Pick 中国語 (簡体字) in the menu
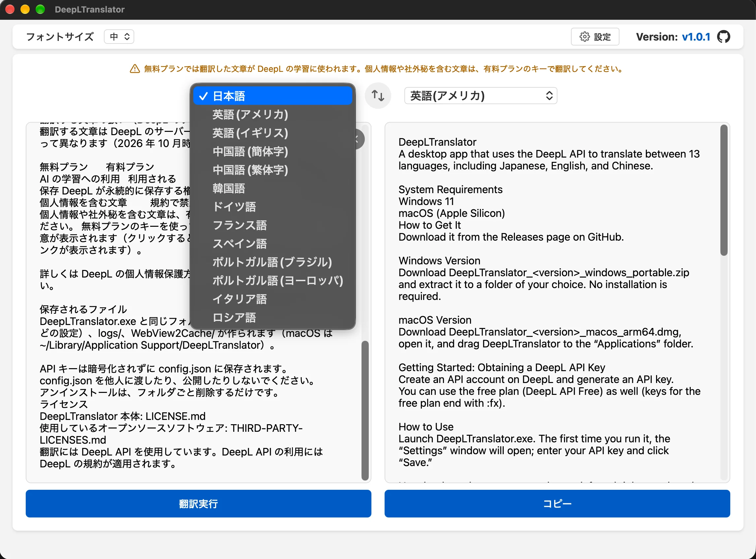756x559 pixels. click(x=272, y=151)
